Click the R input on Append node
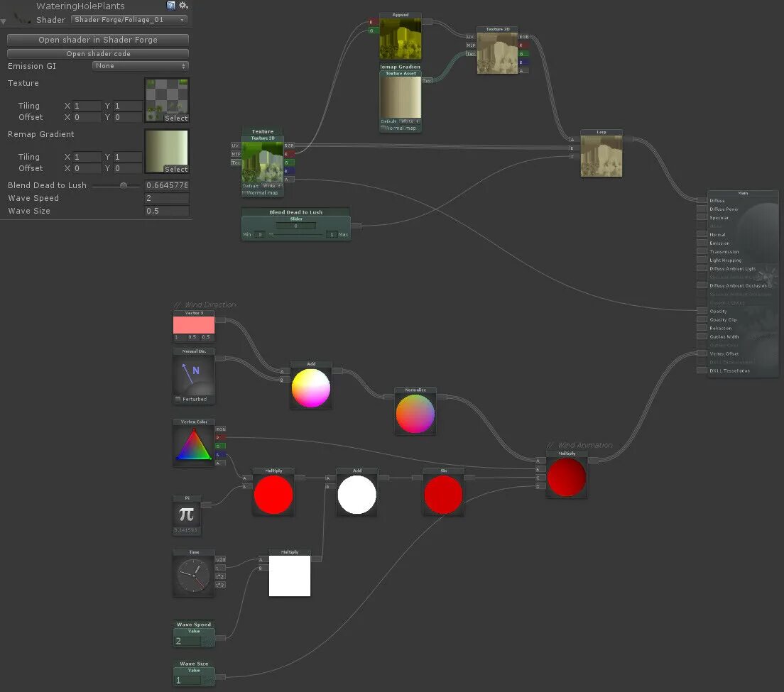Image resolution: width=784 pixels, height=692 pixels. click(373, 22)
